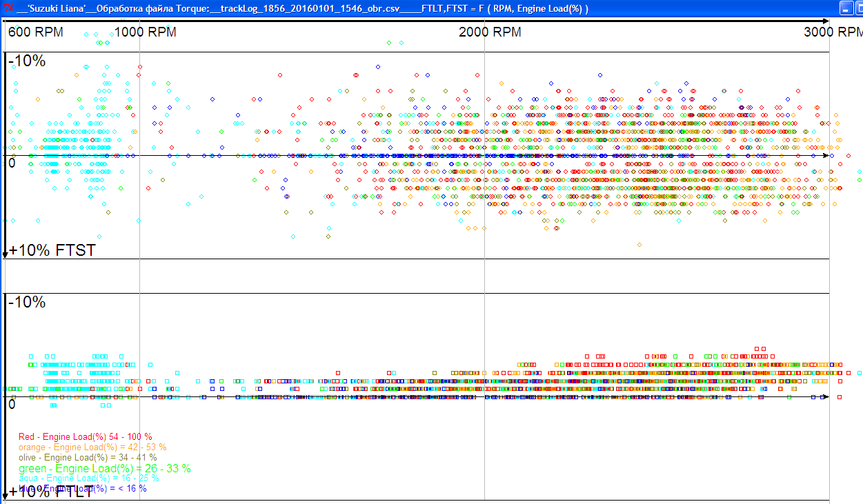Select the 1000 RPM axis label

pos(145,32)
